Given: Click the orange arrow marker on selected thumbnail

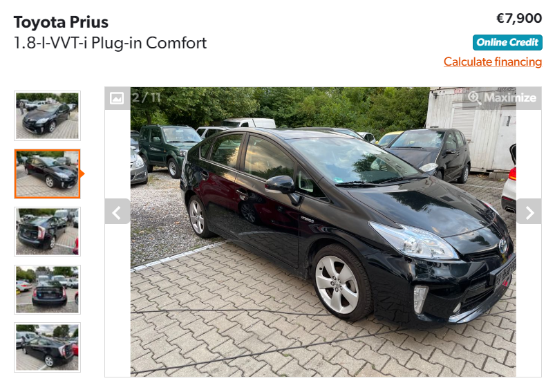Looking at the screenshot, I should [x=82, y=174].
